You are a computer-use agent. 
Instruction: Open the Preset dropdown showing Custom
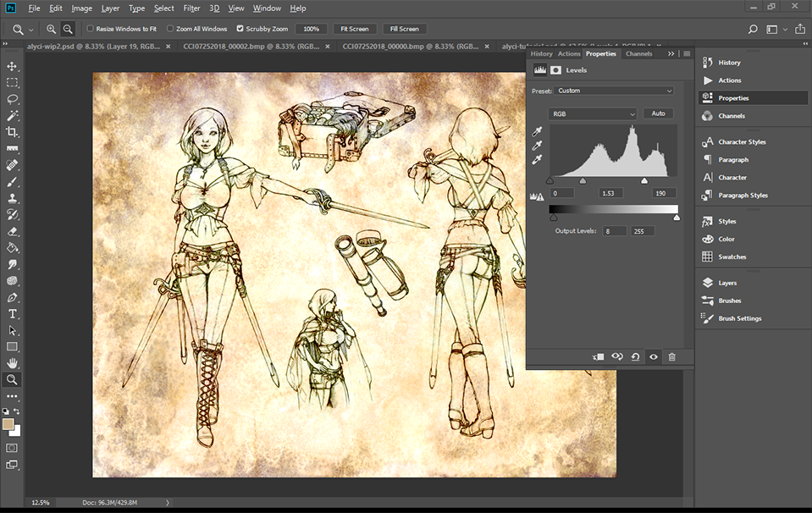click(615, 91)
